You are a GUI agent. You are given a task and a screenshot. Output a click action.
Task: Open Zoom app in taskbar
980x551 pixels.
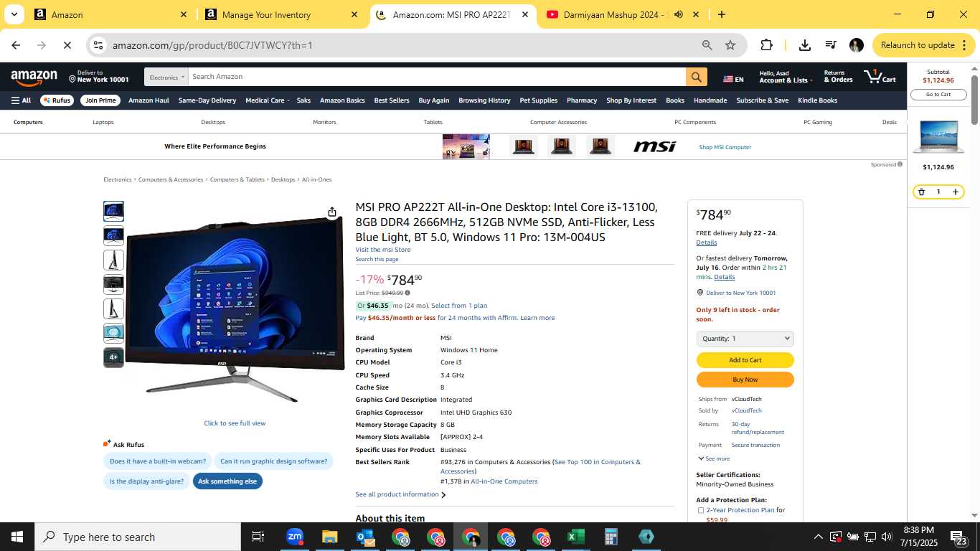pyautogui.click(x=294, y=537)
